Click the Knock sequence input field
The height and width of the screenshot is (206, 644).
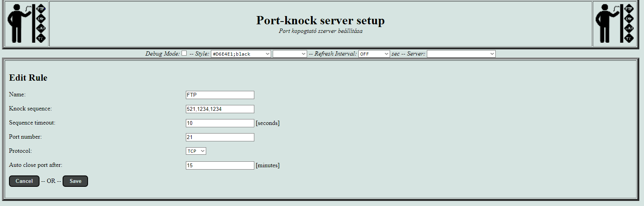[220, 109]
